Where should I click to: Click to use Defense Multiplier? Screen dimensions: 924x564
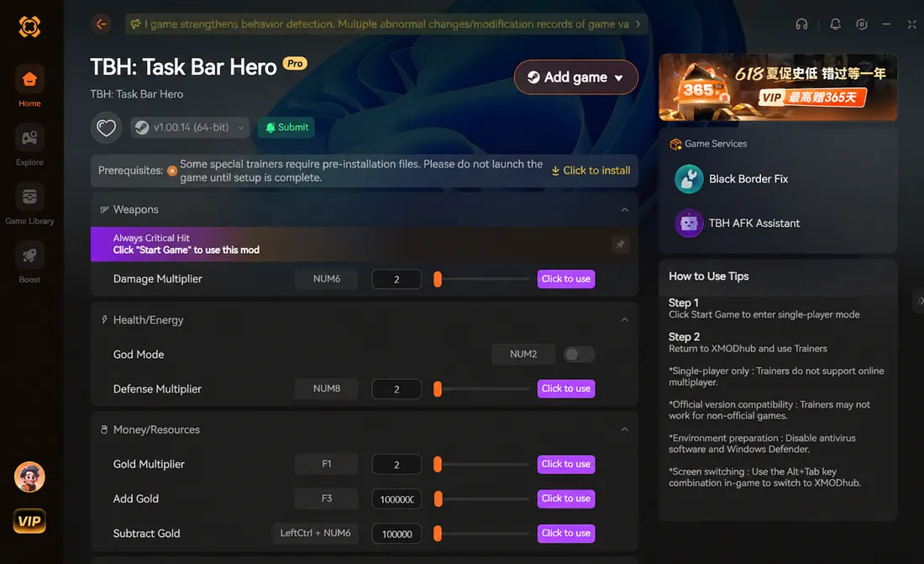565,389
